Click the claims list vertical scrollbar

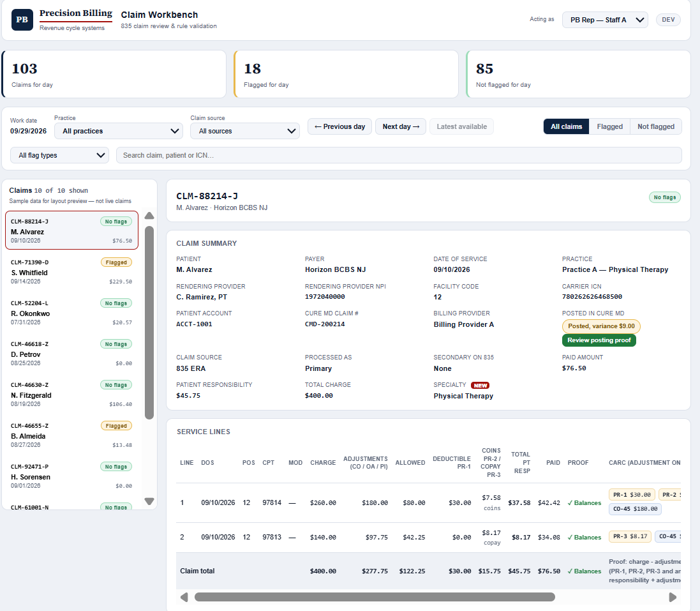click(149, 322)
